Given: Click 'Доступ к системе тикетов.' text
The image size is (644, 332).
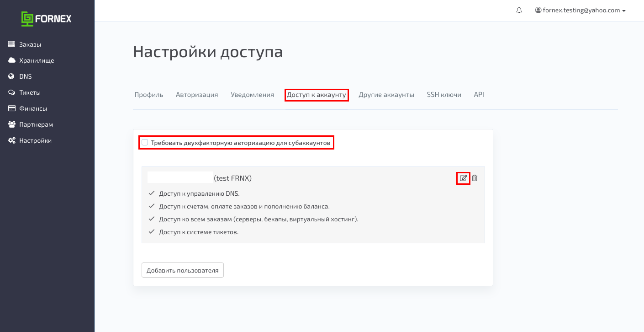Looking at the screenshot, I should [x=199, y=232].
